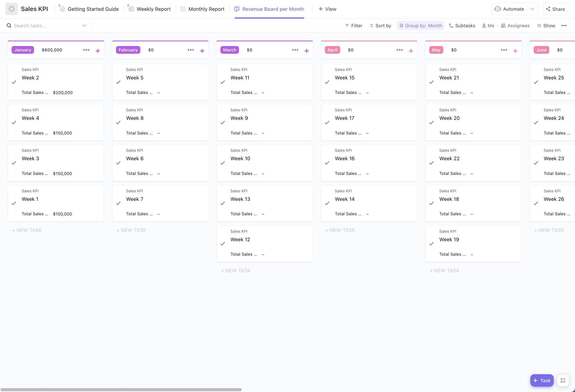Viewport: 575px width, 392px height.
Task: Click January month color header
Action: tap(23, 50)
